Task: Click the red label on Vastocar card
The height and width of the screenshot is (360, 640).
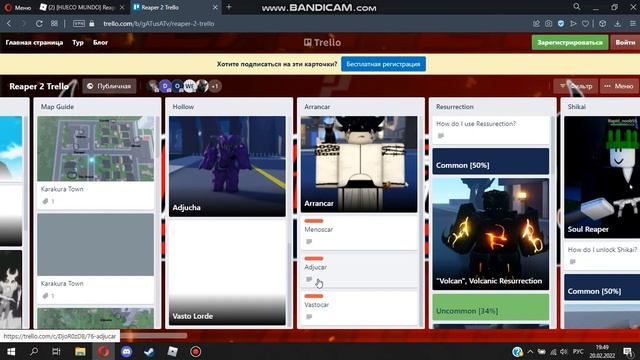Action: click(x=313, y=296)
